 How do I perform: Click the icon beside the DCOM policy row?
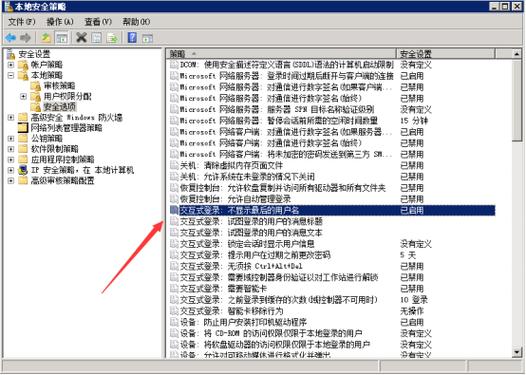174,65
